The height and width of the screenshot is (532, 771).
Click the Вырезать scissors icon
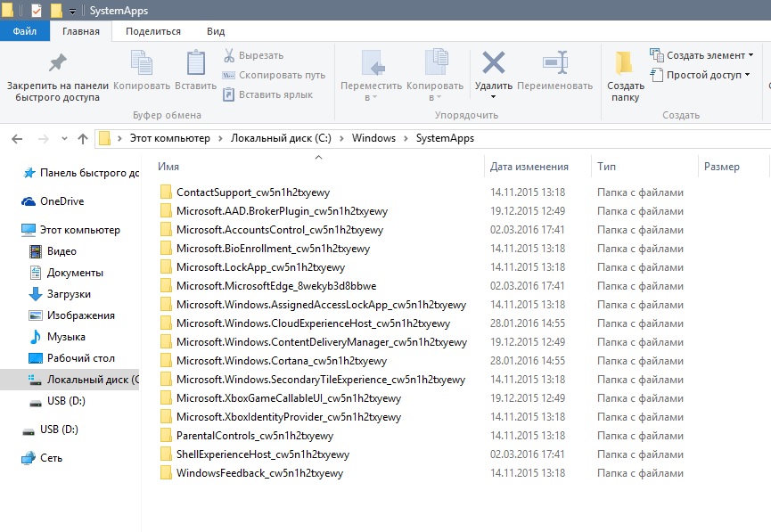[x=229, y=55]
